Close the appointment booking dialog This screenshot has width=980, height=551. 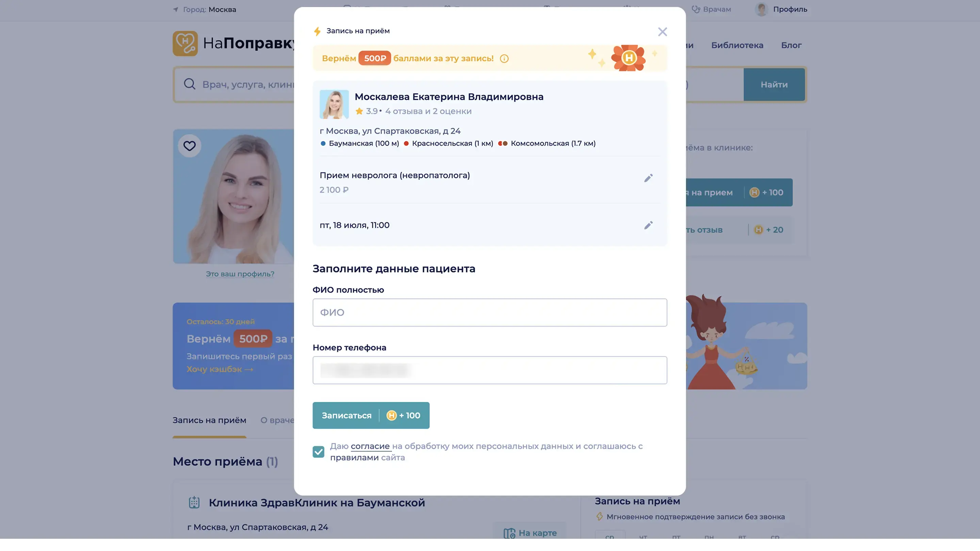(662, 32)
